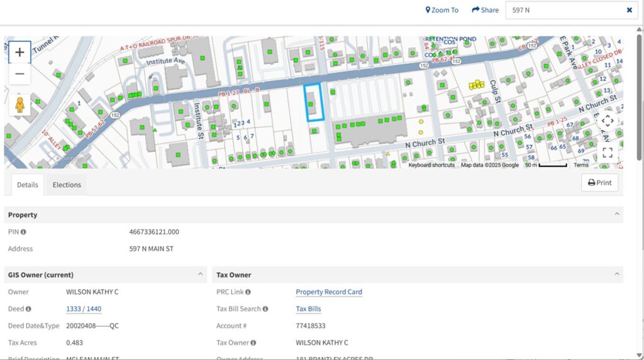The image size is (644, 360).
Task: Collapse the GIS Owner section
Action: [201, 274]
